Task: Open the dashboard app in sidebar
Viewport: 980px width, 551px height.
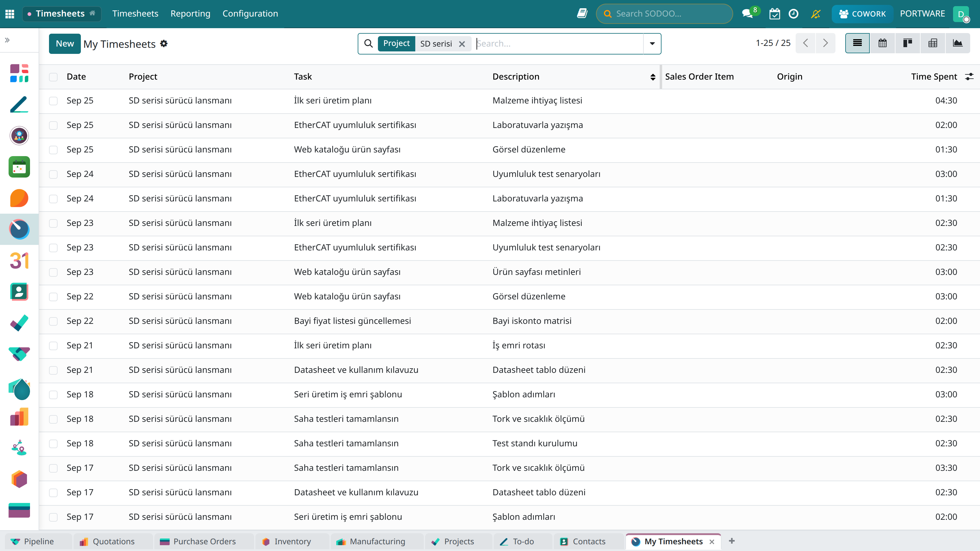Action: (x=19, y=73)
